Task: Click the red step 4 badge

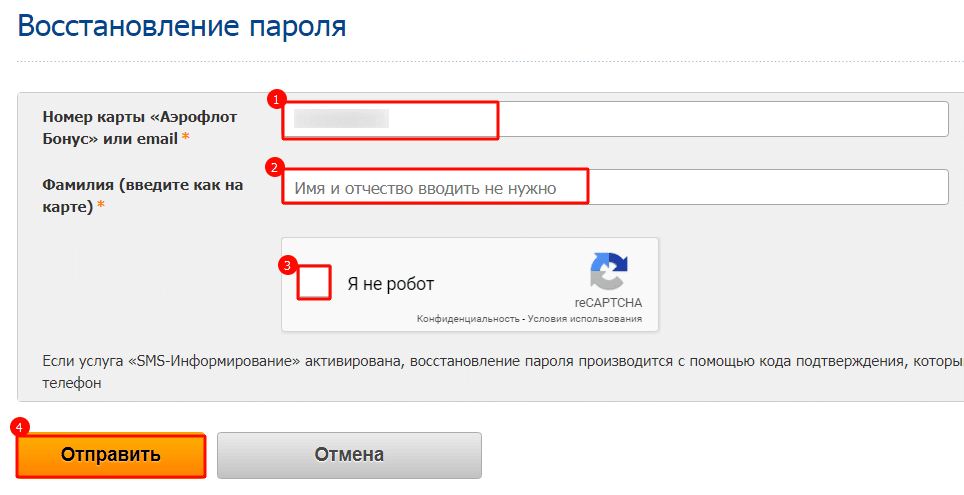Action: [19, 426]
